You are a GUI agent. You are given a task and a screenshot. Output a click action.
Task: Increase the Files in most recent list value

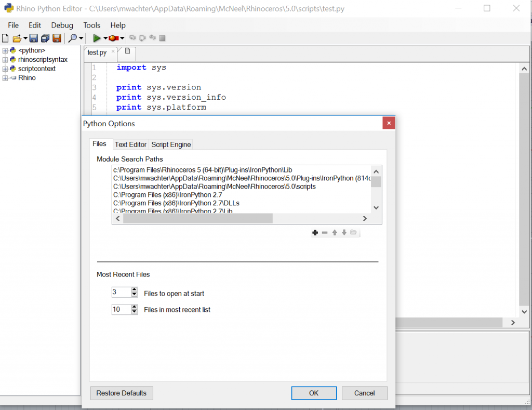135,307
